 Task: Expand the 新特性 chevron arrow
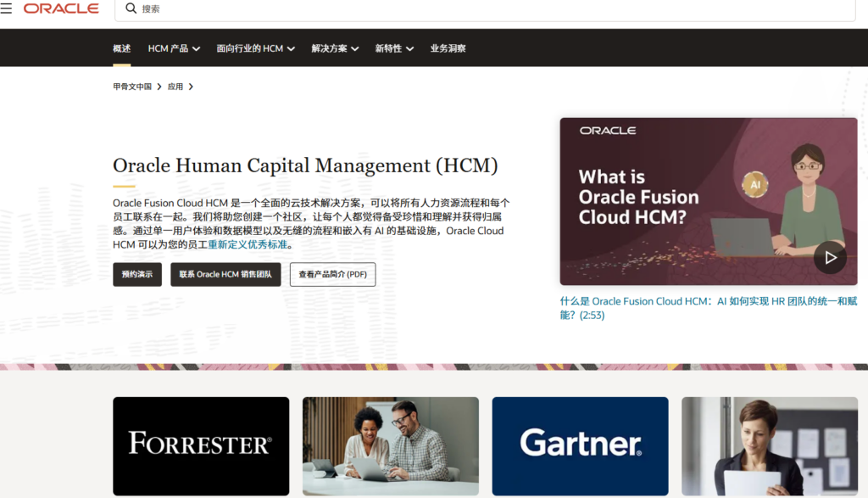click(410, 48)
